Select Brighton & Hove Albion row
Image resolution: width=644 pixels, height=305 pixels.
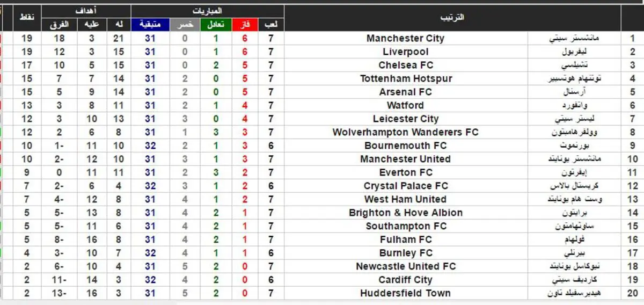[x=322, y=213]
